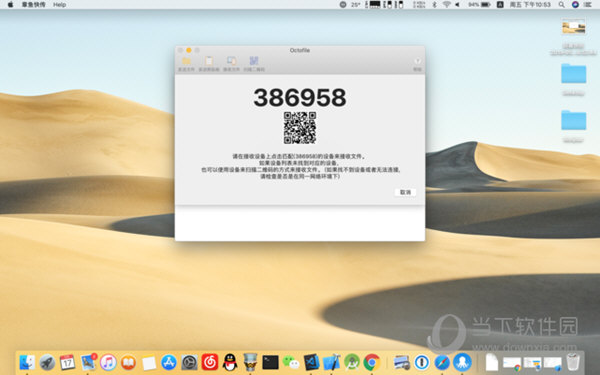This screenshot has height=375, width=600.
Task: Launch QQ penguin from the Dock
Action: [x=230, y=362]
